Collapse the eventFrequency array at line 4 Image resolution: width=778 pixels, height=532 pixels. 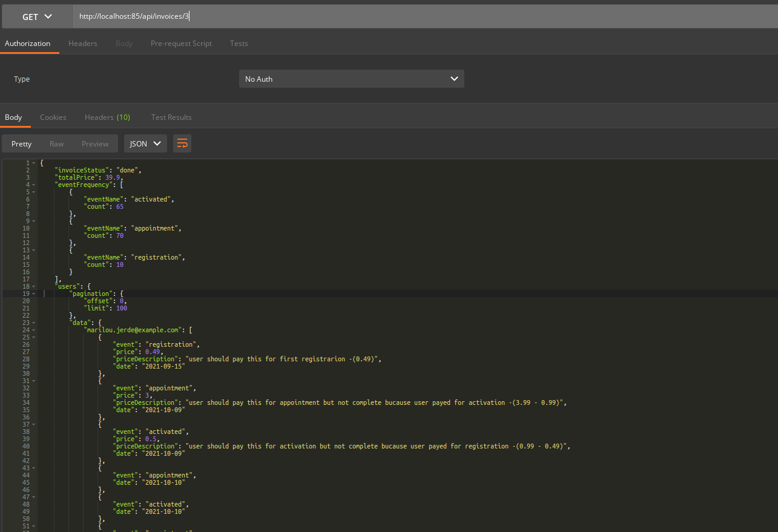click(33, 185)
